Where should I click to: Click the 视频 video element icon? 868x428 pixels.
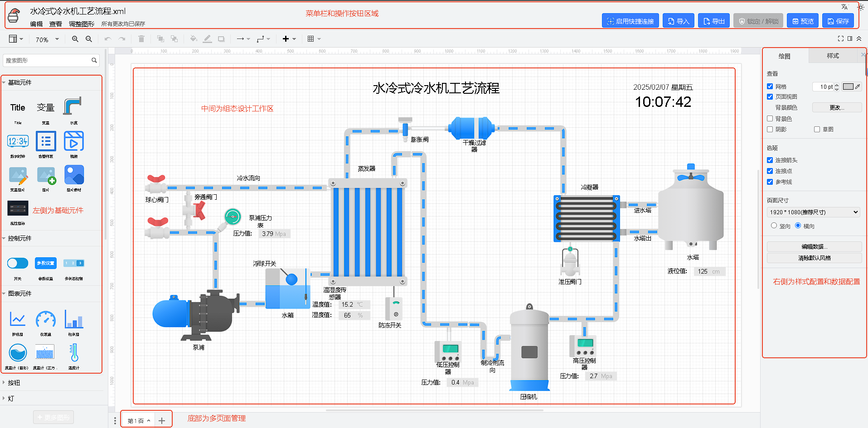click(x=74, y=142)
